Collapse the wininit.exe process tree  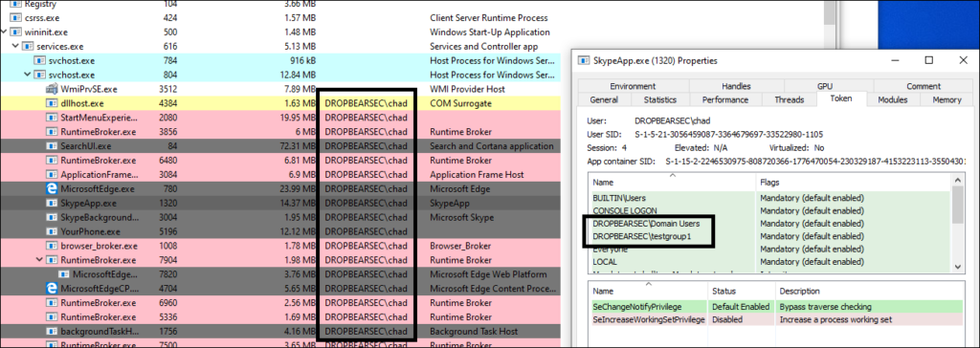tap(4, 32)
